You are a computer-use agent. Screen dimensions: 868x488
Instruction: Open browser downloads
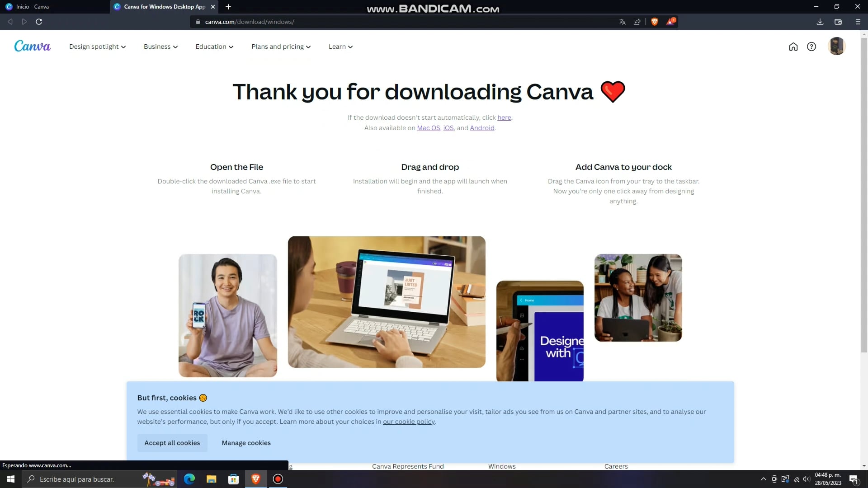tap(820, 21)
